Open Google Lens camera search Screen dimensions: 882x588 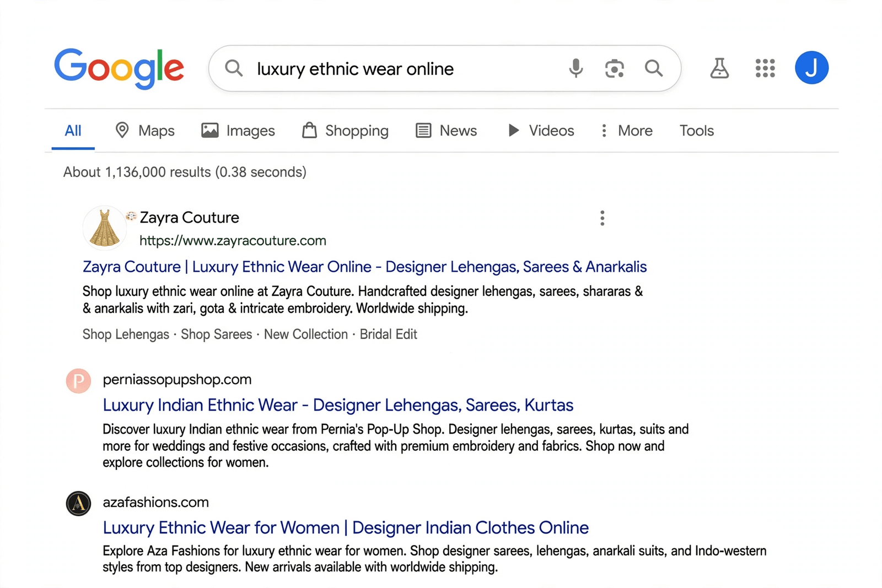(x=614, y=68)
